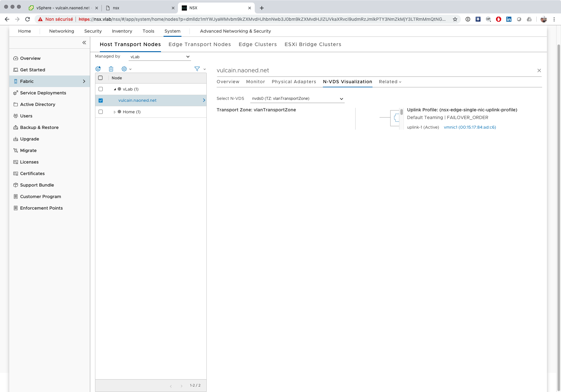Click the vmnic1 adapter link

(469, 127)
